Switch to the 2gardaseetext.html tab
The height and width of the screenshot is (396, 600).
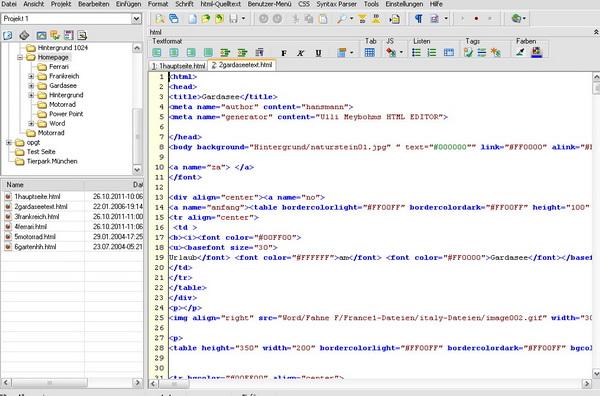[242, 65]
